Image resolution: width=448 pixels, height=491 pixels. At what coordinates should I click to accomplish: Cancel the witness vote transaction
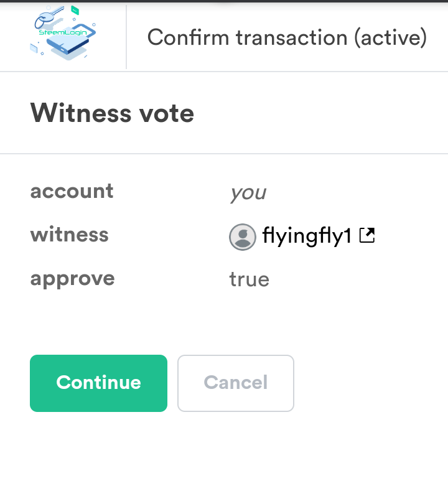[236, 383]
